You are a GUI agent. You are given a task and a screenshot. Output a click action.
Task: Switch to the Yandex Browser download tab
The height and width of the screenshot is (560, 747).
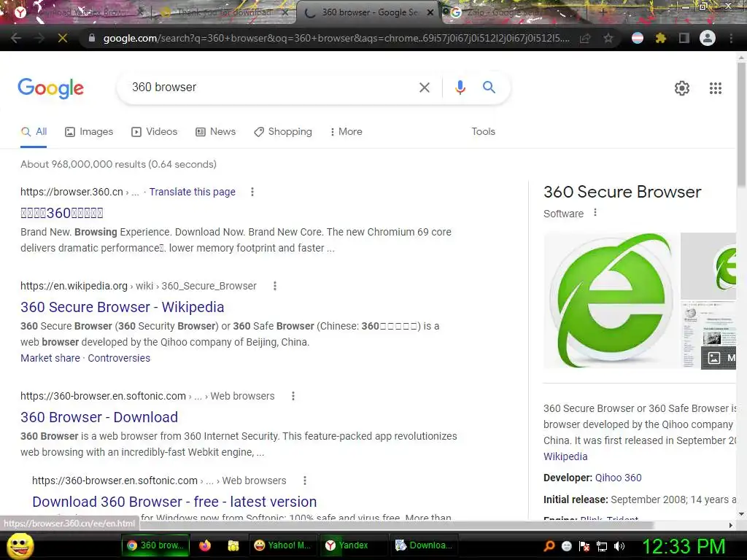click(x=79, y=12)
